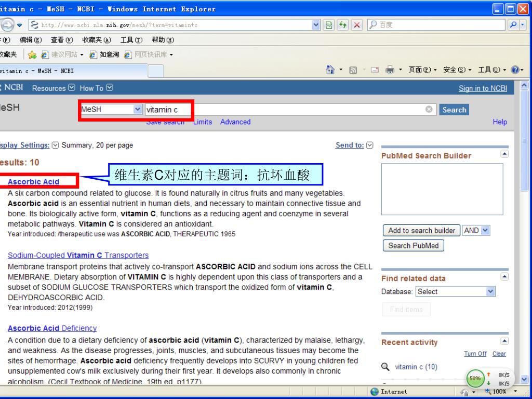Collapse the Find related data panel
This screenshot has width=532, height=399.
pyautogui.click(x=504, y=277)
